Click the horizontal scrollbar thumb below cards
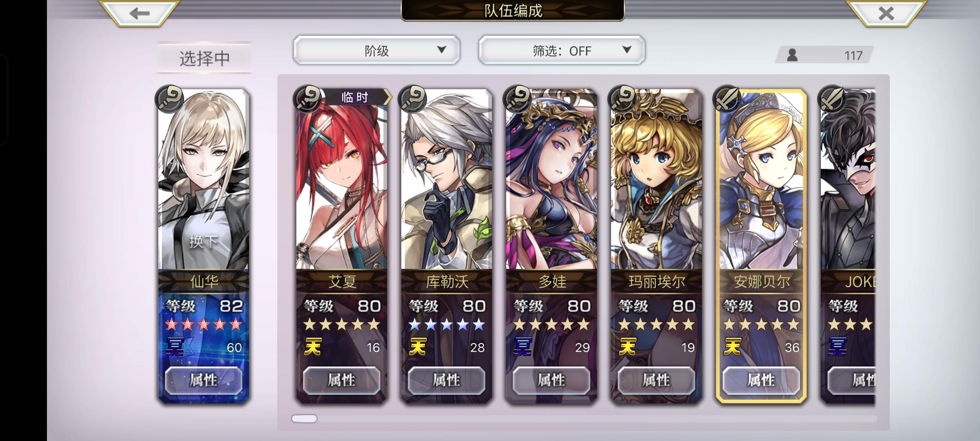Screen dimensions: 980x441 point(304,419)
